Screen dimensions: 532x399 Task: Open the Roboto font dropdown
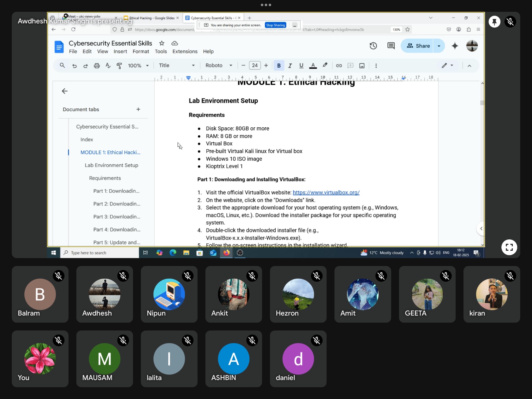point(218,66)
